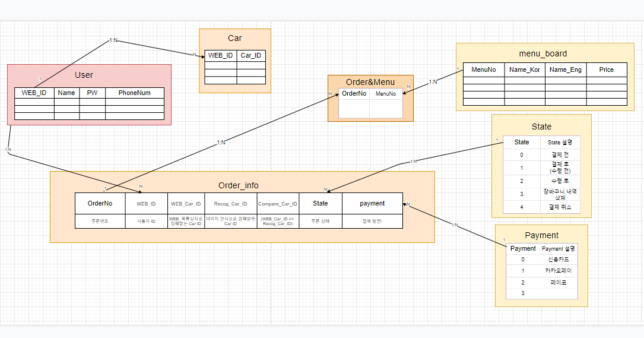Select 1:N label on State connector
The image size is (644, 338).
pyautogui.click(x=414, y=161)
